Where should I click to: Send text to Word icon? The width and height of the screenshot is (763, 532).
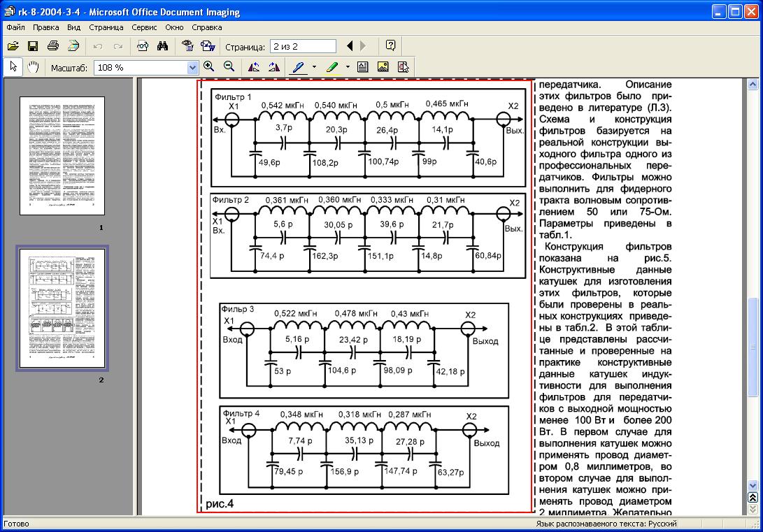[x=208, y=46]
